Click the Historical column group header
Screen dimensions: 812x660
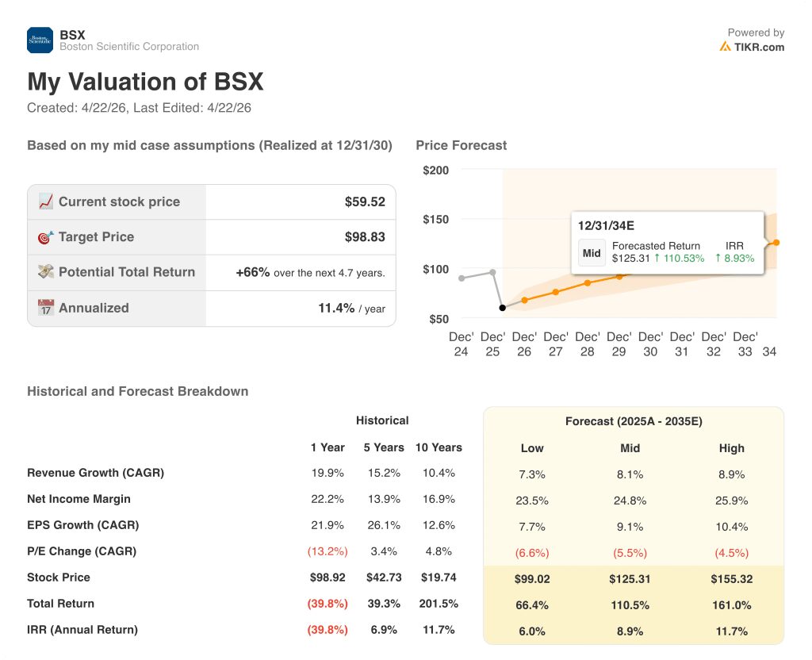pos(382,420)
